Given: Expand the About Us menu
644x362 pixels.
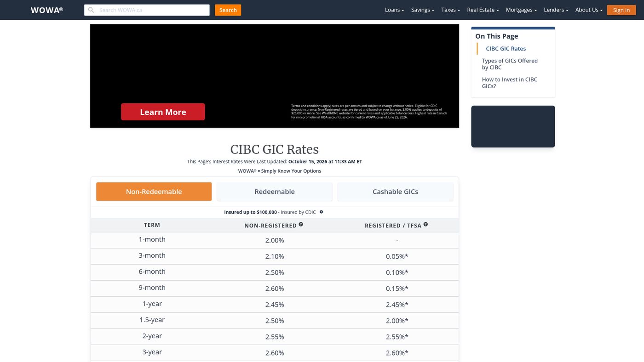Looking at the screenshot, I should 589,10.
